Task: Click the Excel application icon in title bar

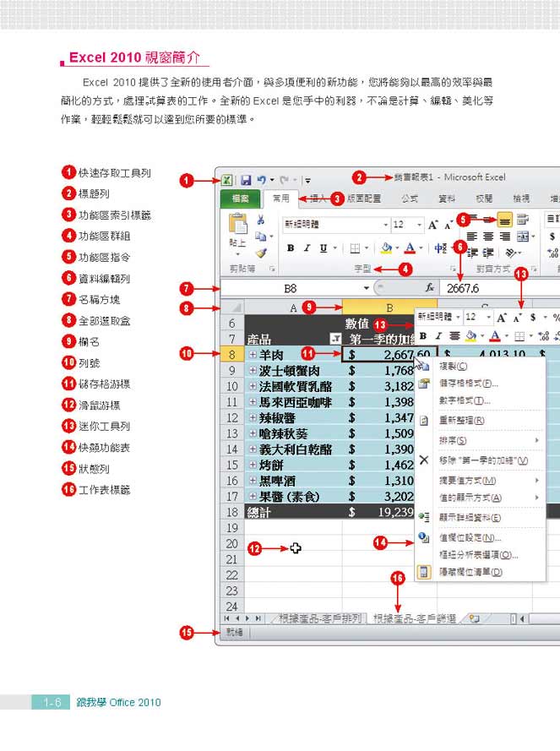Action: coord(226,181)
